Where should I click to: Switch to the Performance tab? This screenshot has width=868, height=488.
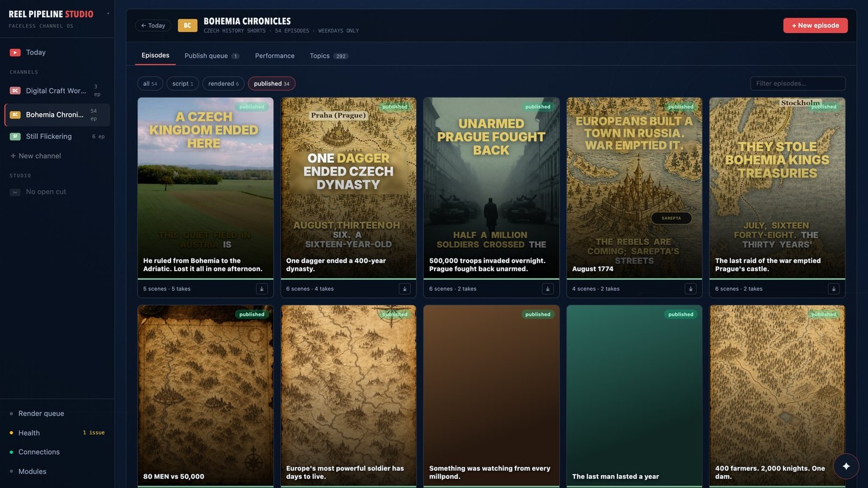(x=275, y=56)
